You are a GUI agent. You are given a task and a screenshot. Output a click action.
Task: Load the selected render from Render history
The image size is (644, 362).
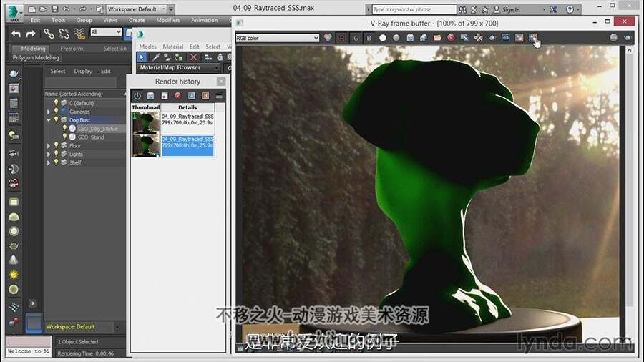click(x=165, y=96)
